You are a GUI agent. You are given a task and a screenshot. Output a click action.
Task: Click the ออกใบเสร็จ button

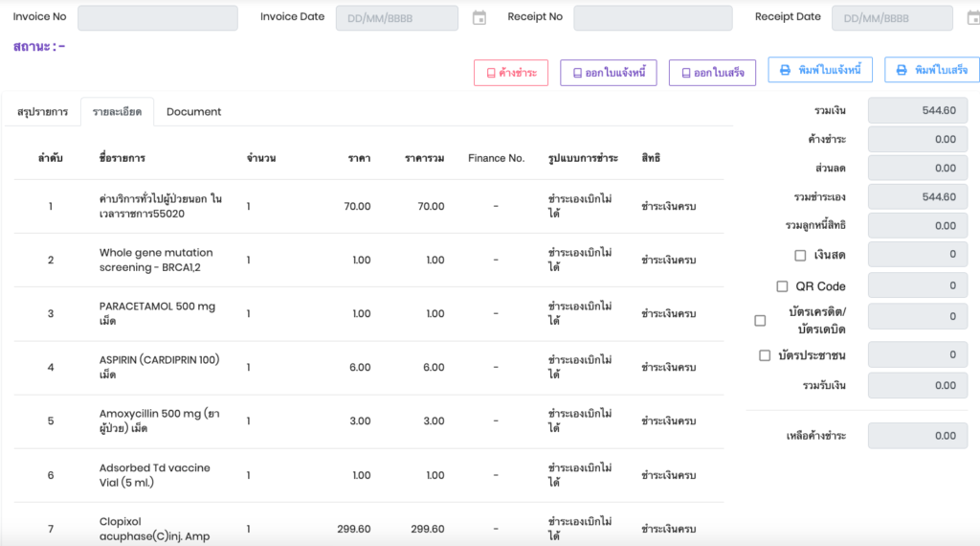coord(713,73)
